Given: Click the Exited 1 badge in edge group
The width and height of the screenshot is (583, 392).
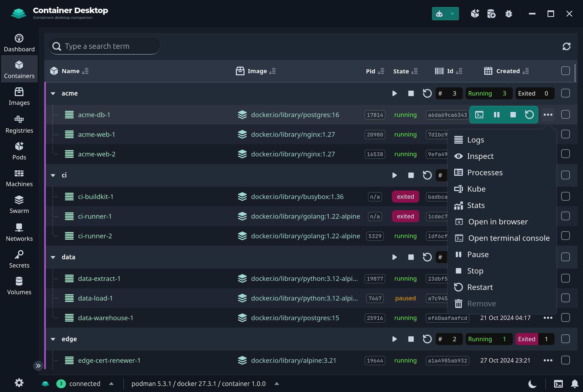Looking at the screenshot, I should point(535,339).
